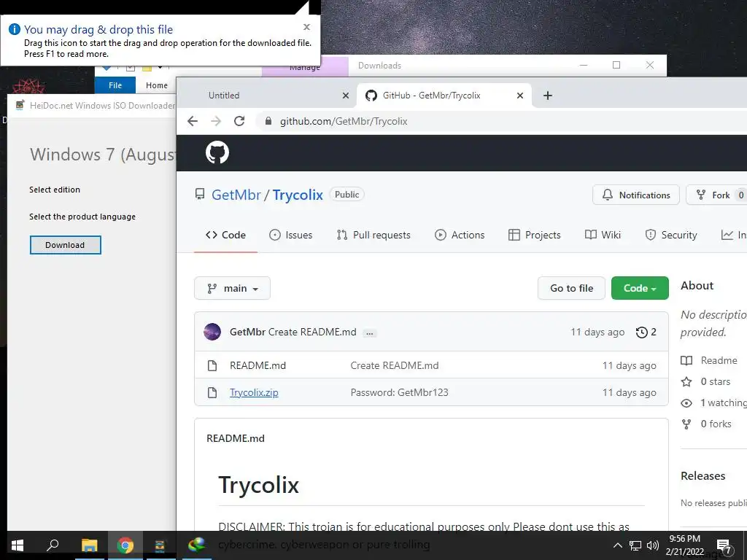Fork the Trycolix repository
Screen dimensions: 747x560
click(x=716, y=195)
